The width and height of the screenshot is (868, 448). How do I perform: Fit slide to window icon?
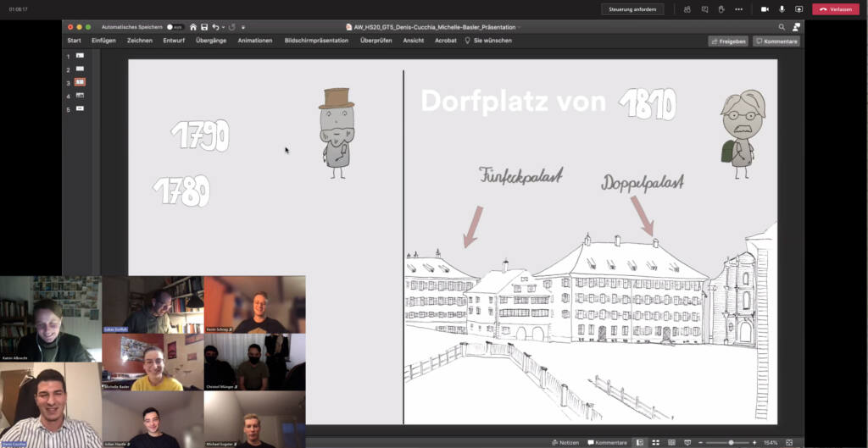pos(789,442)
